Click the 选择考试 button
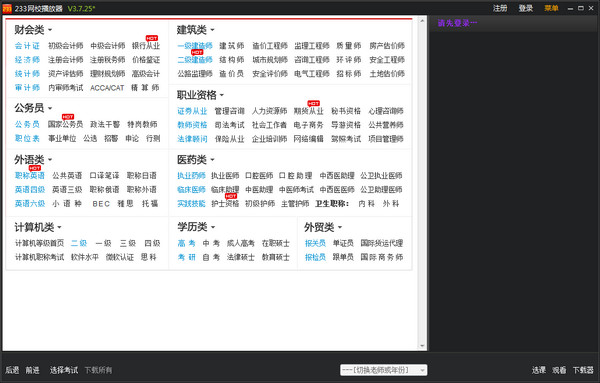This screenshot has width=600, height=383. (64, 370)
